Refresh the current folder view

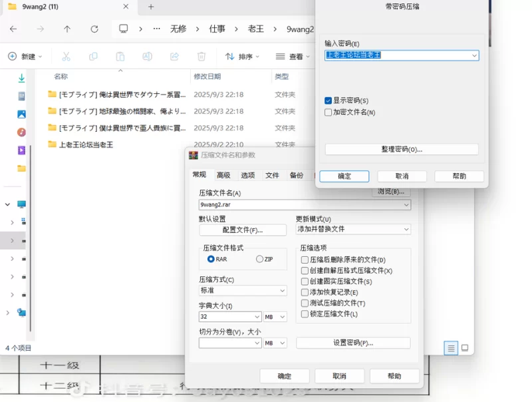pos(94,29)
